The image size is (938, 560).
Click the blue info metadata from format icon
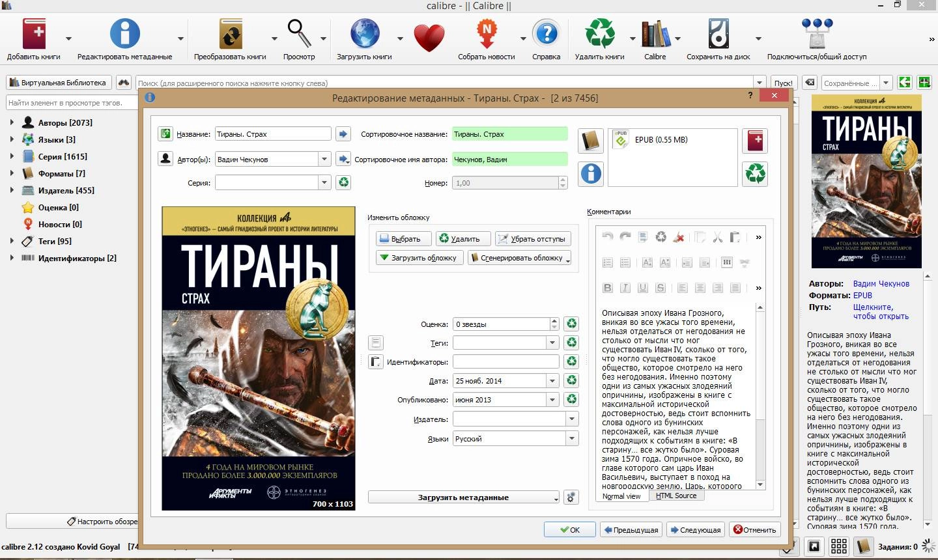point(591,174)
